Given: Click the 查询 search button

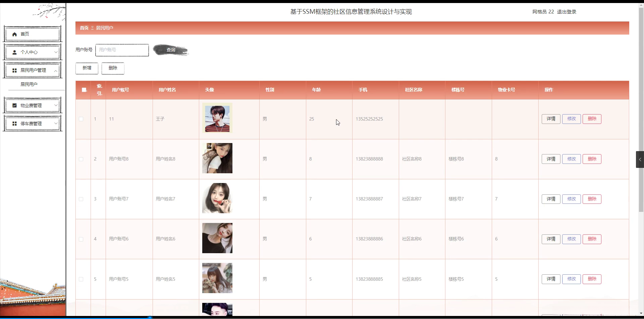Looking at the screenshot, I should [171, 50].
